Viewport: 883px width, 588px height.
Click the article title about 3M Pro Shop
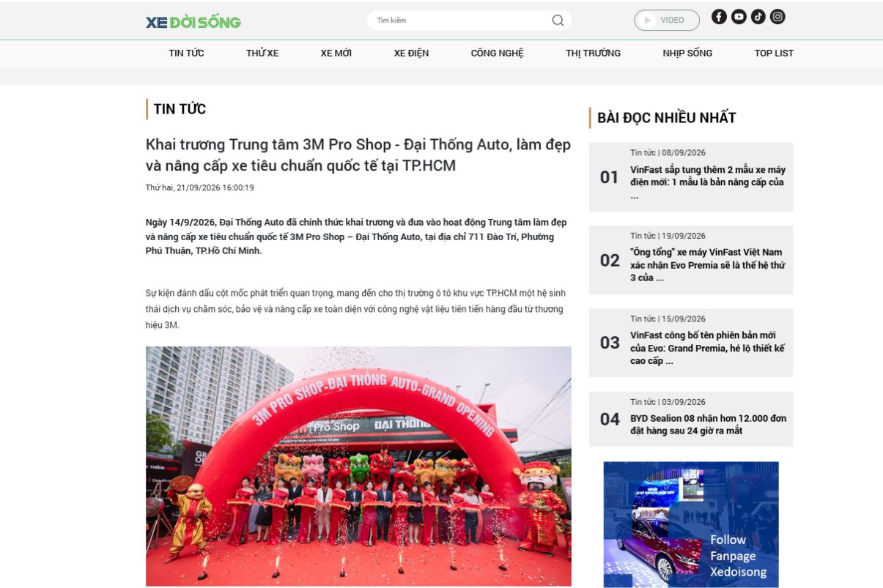pyautogui.click(x=358, y=155)
